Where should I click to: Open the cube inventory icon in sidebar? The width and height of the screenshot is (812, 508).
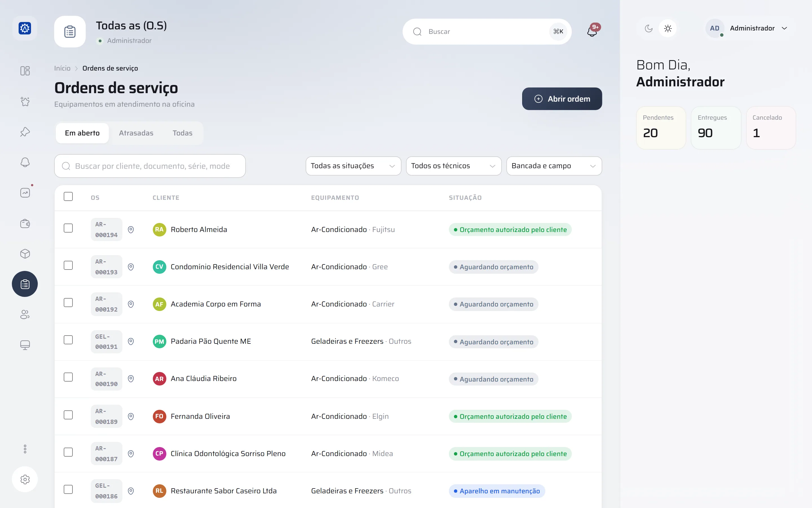pyautogui.click(x=25, y=254)
